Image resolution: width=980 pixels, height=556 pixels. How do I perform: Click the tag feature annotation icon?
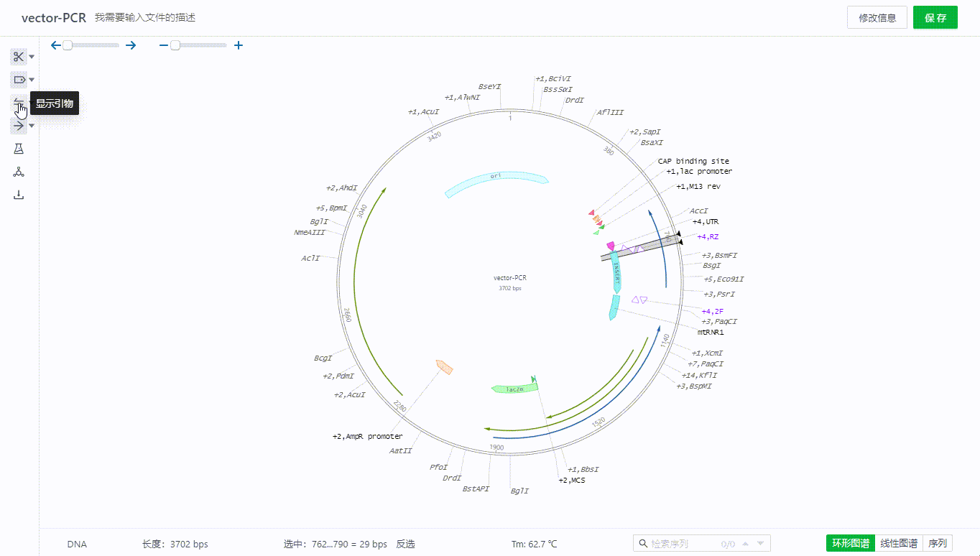point(19,80)
